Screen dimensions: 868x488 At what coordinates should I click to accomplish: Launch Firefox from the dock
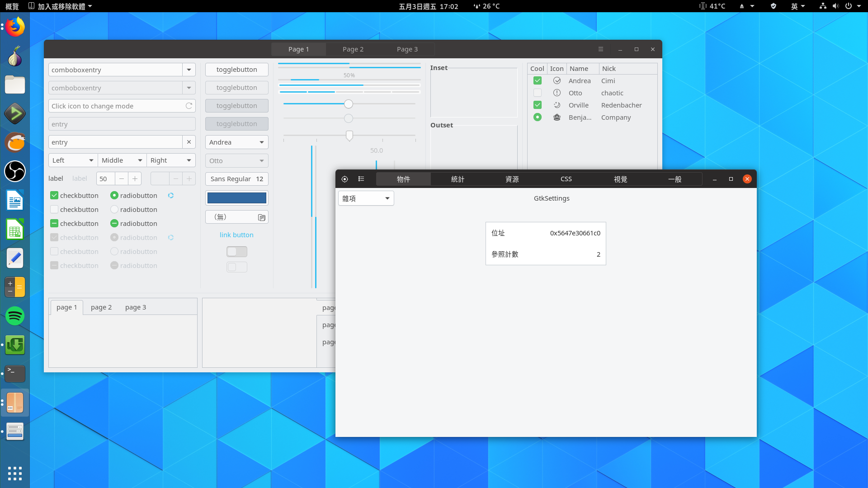[15, 27]
